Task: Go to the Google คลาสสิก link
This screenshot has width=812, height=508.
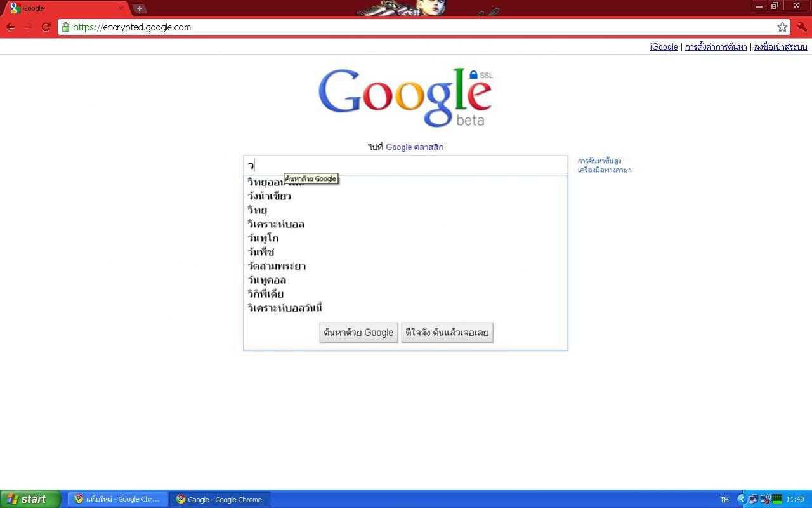Action: [x=414, y=147]
